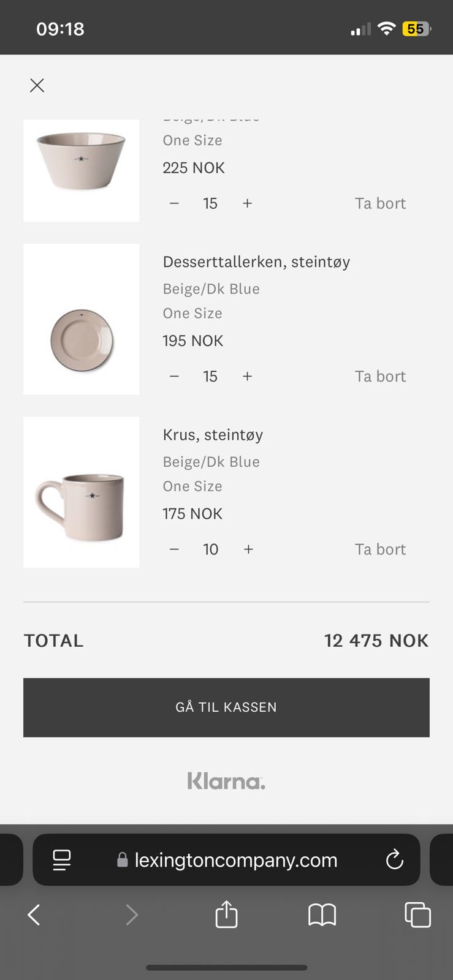Open the Desserttallerken product thumbnail
The image size is (453, 980).
[x=82, y=319]
